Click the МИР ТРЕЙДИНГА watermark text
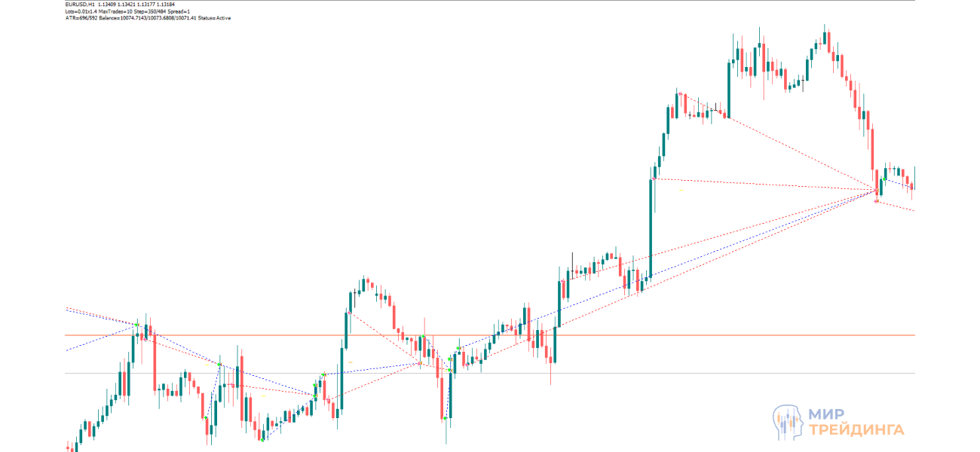The width and height of the screenshot is (980, 452). [856, 422]
